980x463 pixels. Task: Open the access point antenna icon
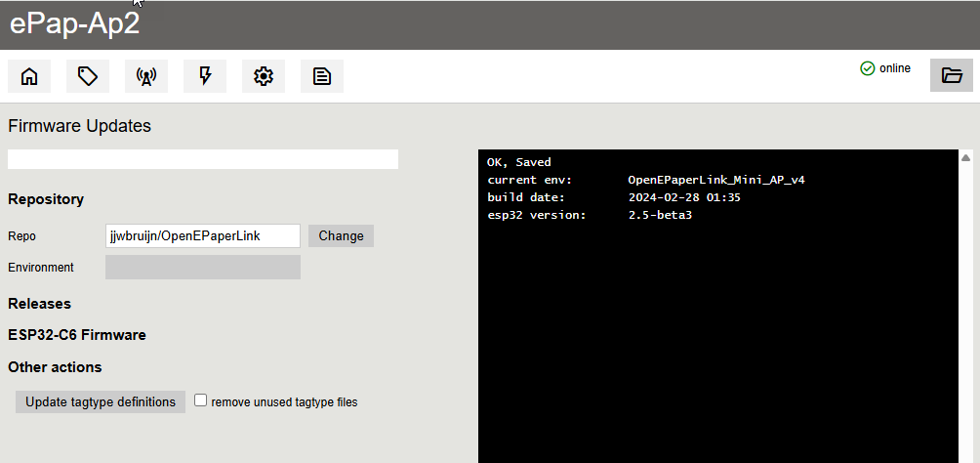click(x=146, y=76)
